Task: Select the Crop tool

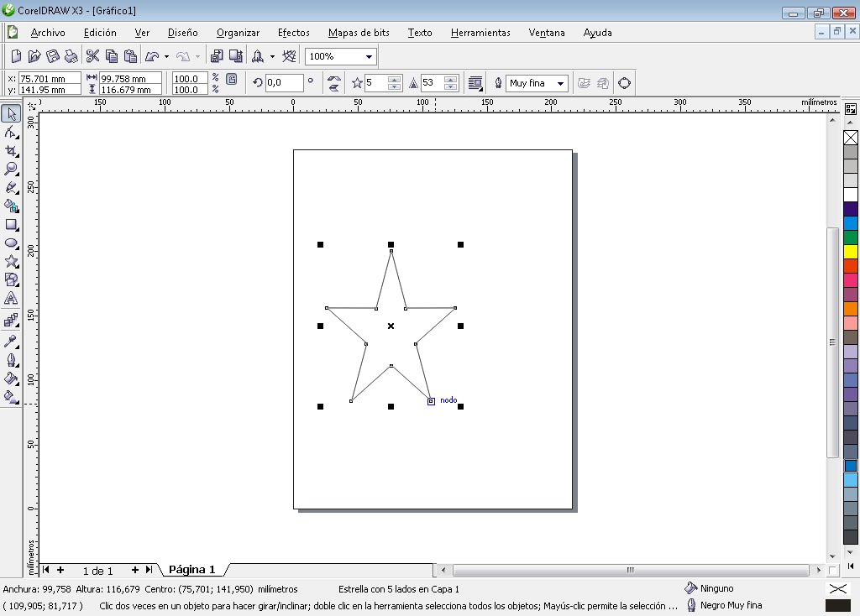Action: (11, 149)
